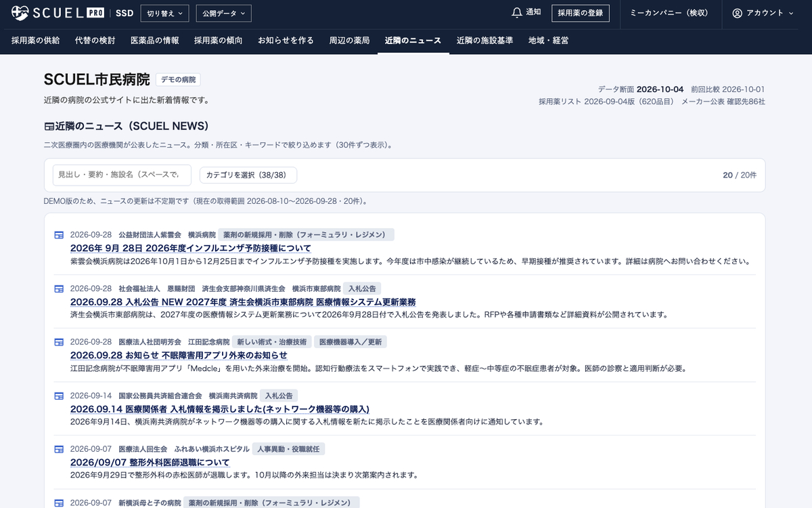The image size is (812, 508).
Task: Click the SSD label in header
Action: (125, 13)
